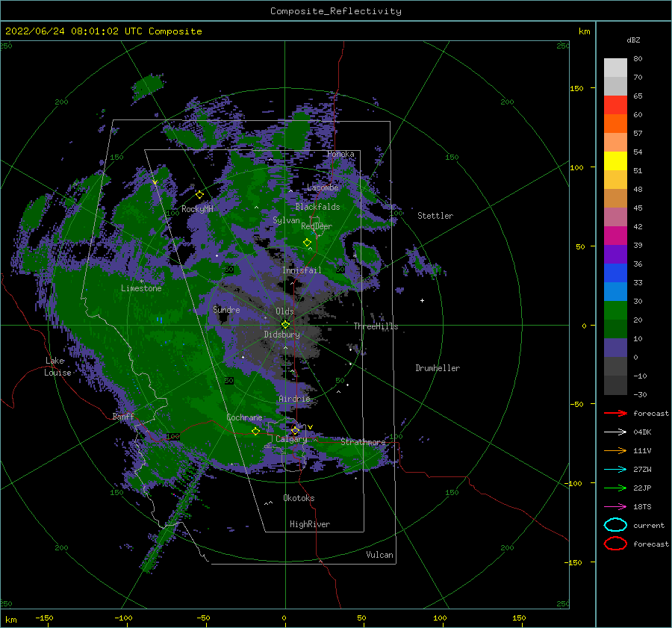Viewport: 672px width, 628px height.
Task: Click the 2022/06/24 08:01:02 UTC timestamp
Action: pyautogui.click(x=74, y=31)
